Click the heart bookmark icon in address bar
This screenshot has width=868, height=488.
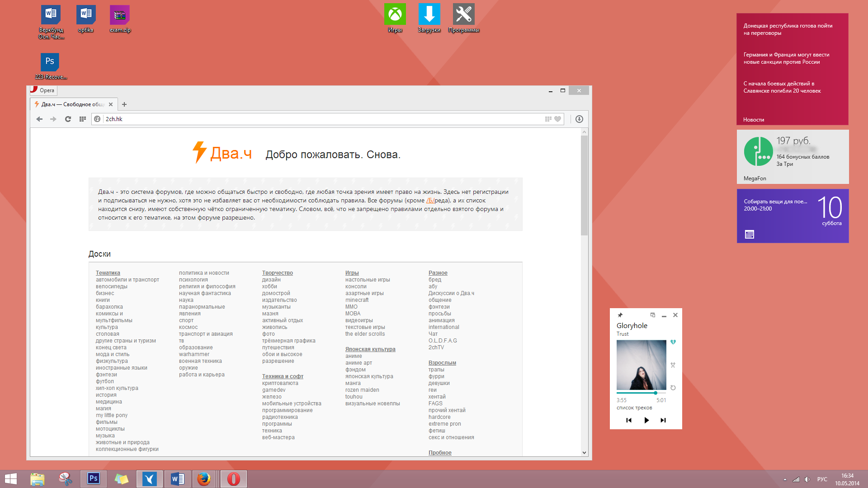tap(557, 119)
